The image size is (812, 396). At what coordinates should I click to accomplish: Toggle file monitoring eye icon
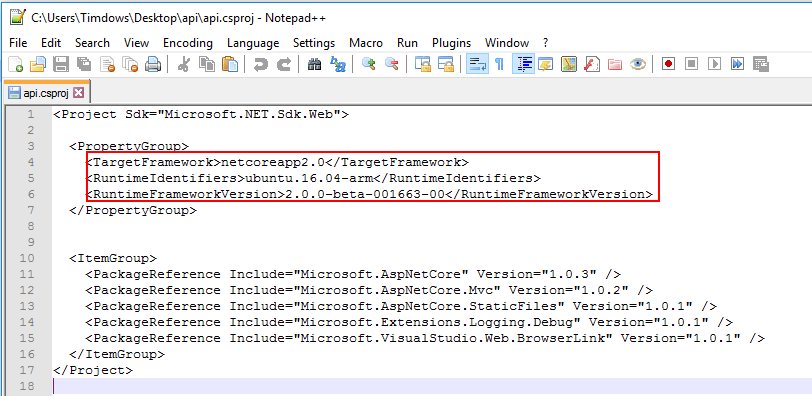pyautogui.click(x=637, y=64)
